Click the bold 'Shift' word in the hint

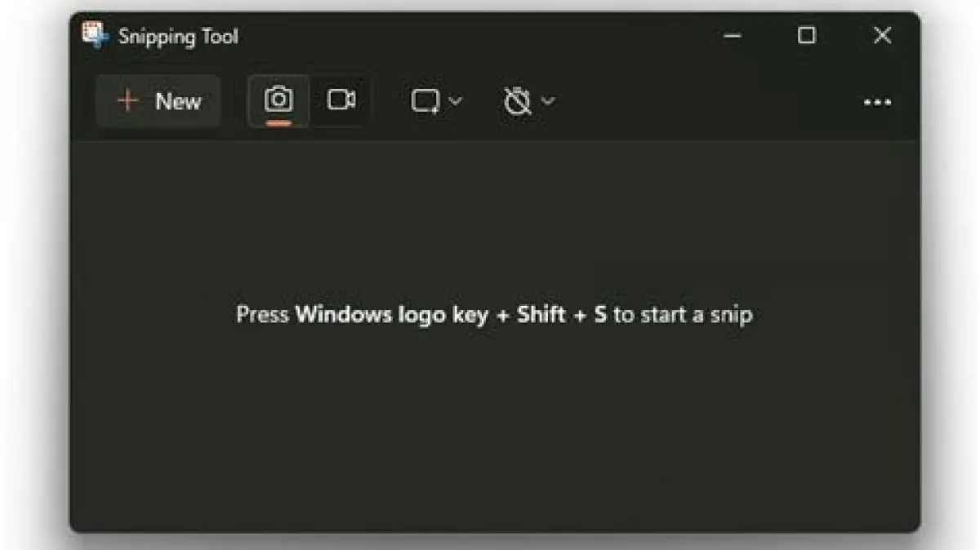541,314
